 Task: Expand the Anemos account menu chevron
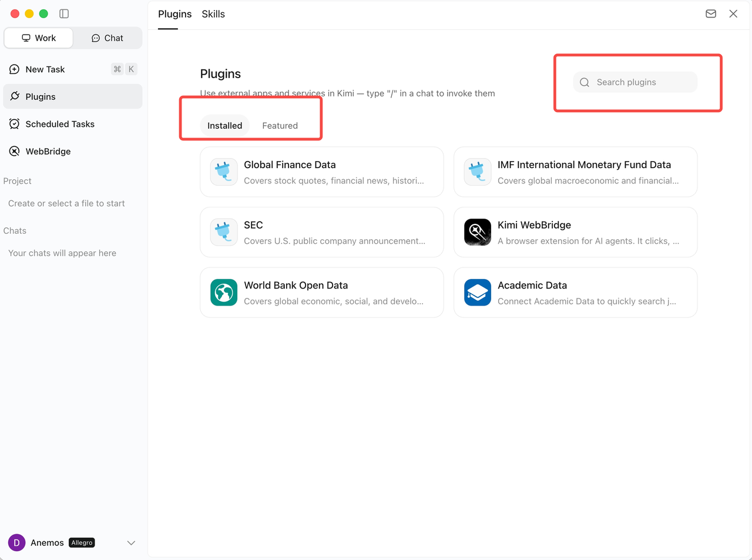point(131,543)
